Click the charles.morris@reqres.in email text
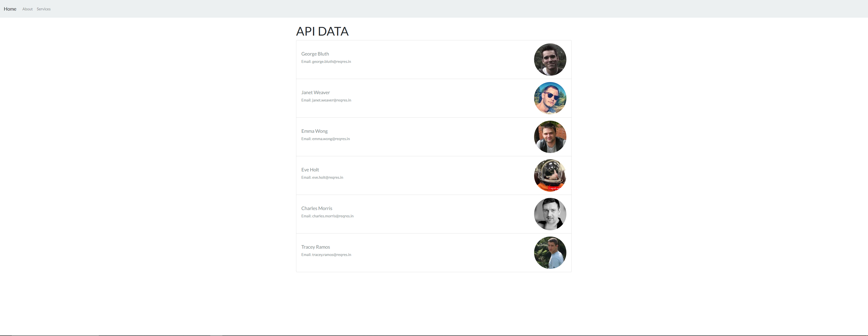The height and width of the screenshot is (336, 868). coord(333,216)
